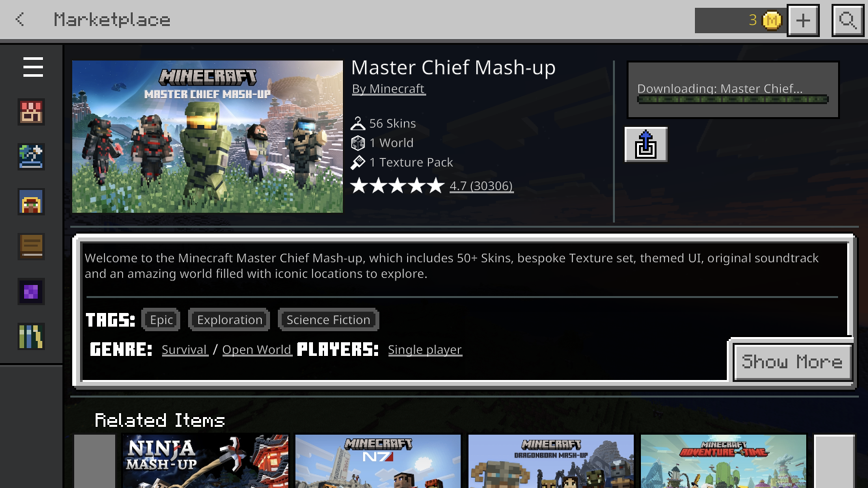Open the hamburger sidebar menu
The width and height of the screenshot is (868, 488).
[x=33, y=67]
